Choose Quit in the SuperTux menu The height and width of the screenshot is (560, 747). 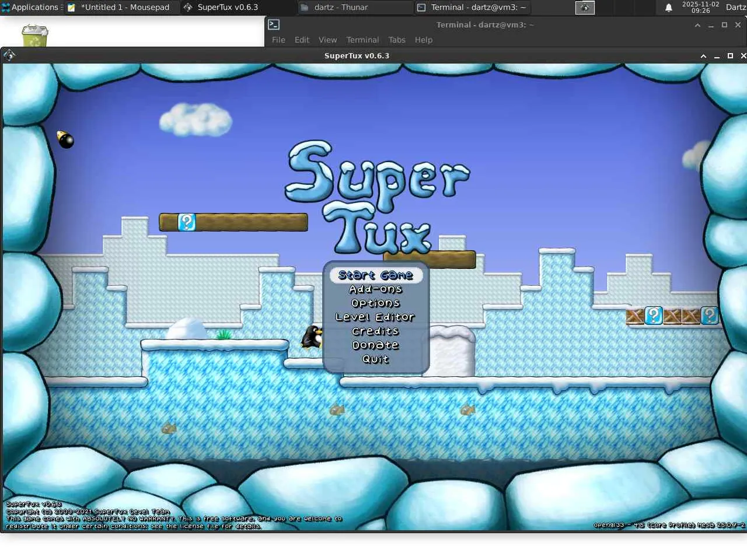376,359
